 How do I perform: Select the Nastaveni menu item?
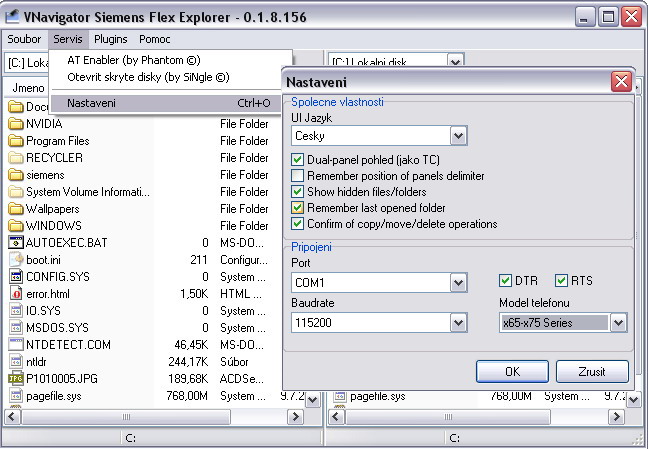click(x=166, y=103)
